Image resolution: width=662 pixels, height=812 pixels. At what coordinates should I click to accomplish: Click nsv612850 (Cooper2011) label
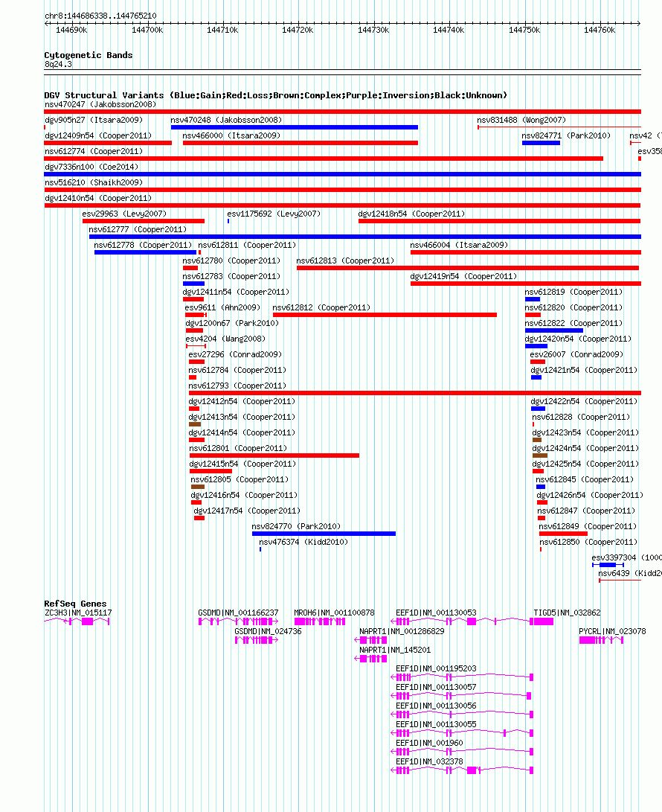pyautogui.click(x=588, y=541)
